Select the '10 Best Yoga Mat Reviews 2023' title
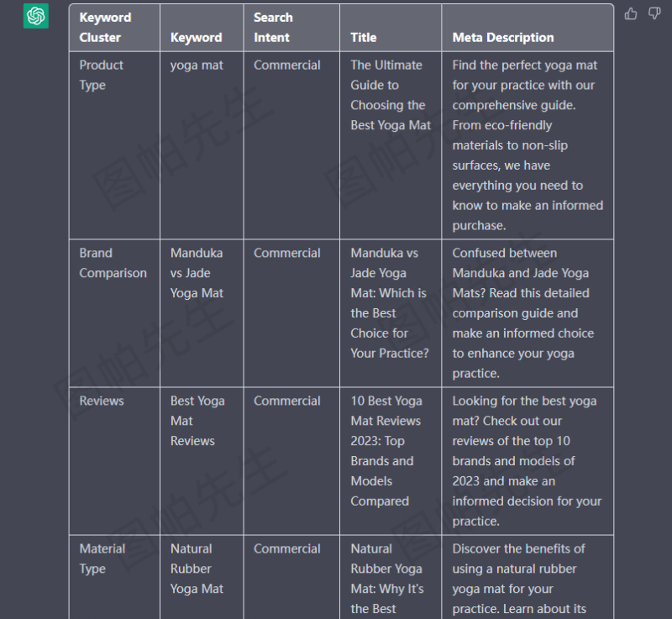 [386, 451]
